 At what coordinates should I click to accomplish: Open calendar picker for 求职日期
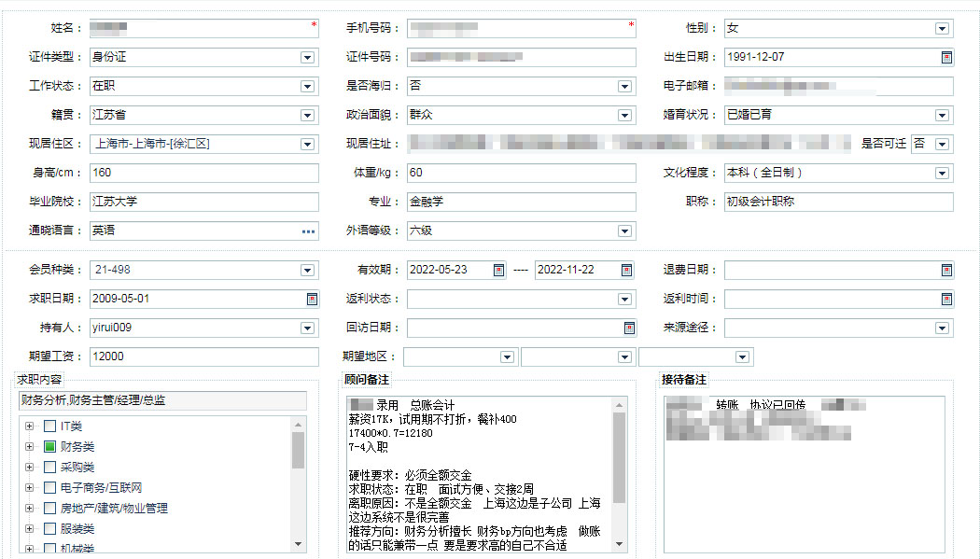click(312, 300)
